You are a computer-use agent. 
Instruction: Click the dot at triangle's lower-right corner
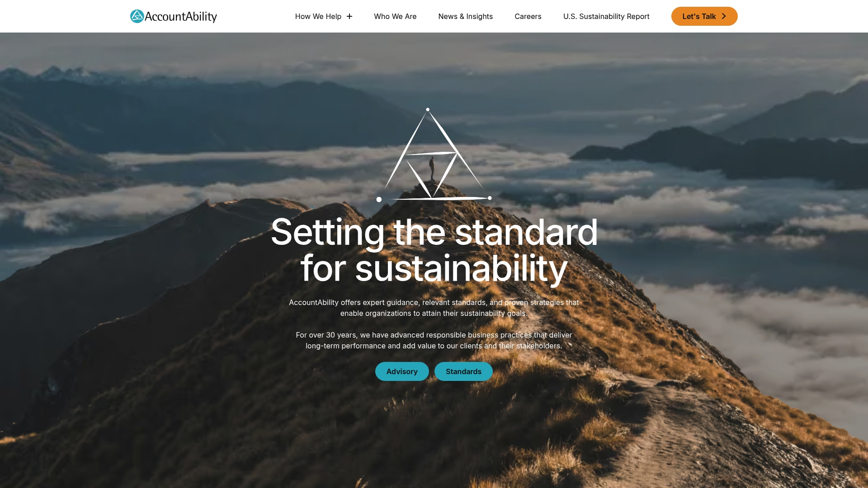coord(490,198)
